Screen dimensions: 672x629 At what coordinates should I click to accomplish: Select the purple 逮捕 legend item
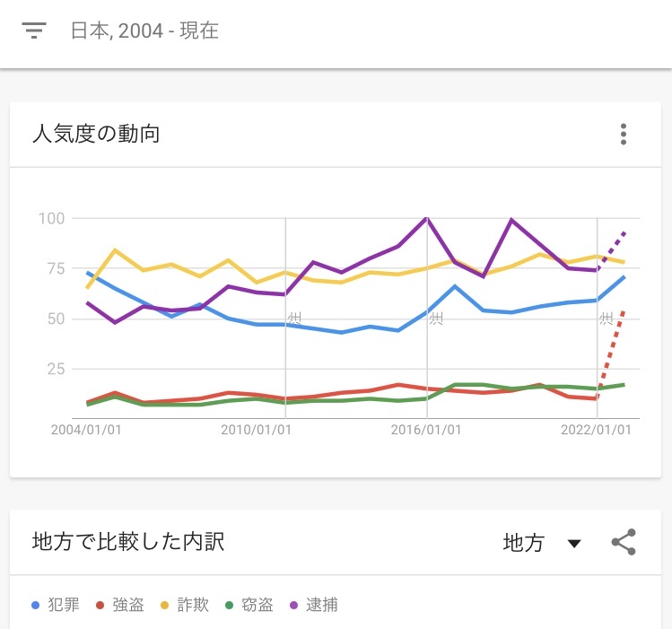point(314,605)
